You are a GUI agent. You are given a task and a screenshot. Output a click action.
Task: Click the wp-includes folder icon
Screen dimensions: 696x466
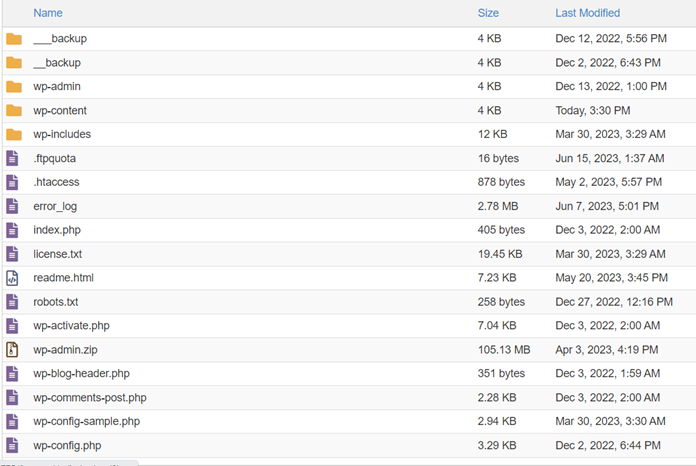[x=14, y=134]
